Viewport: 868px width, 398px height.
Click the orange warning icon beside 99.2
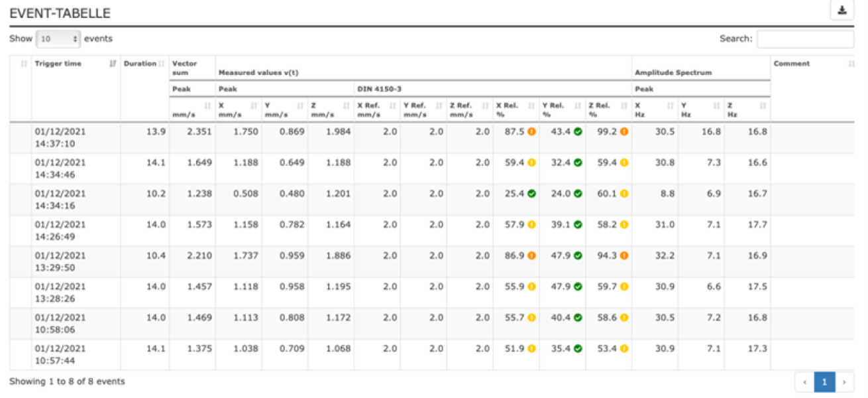[x=625, y=133]
